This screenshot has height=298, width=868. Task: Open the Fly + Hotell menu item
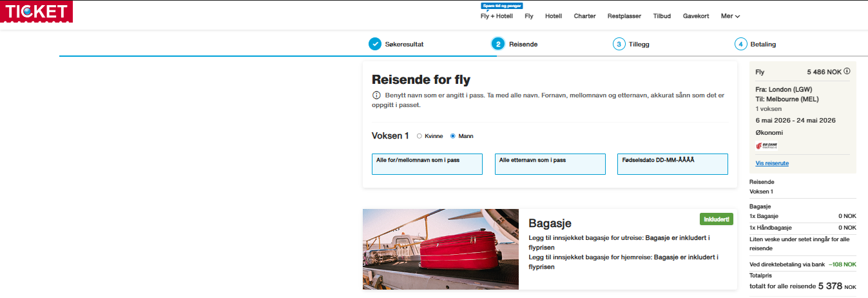pyautogui.click(x=497, y=16)
